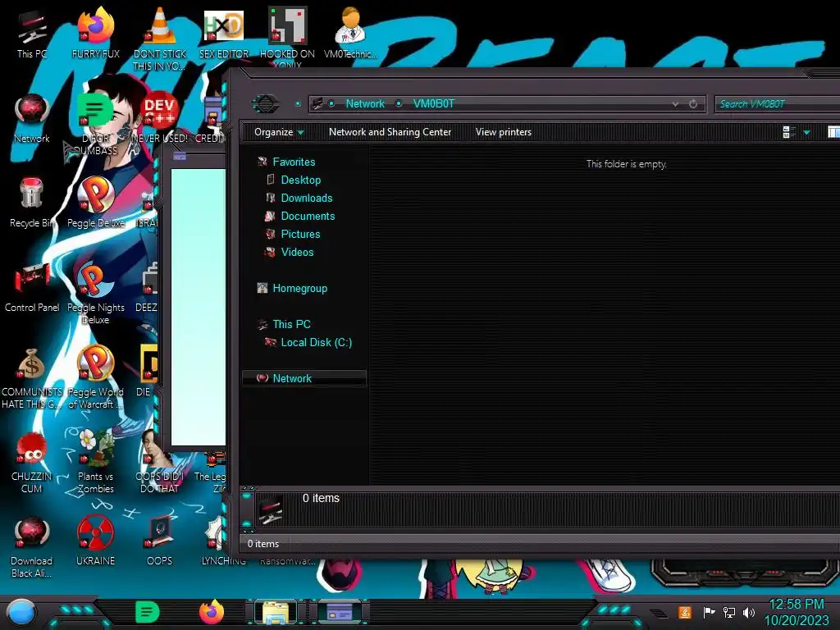This screenshot has width=840, height=630.
Task: Launch Plants vs Zombies shortcut
Action: click(x=95, y=463)
